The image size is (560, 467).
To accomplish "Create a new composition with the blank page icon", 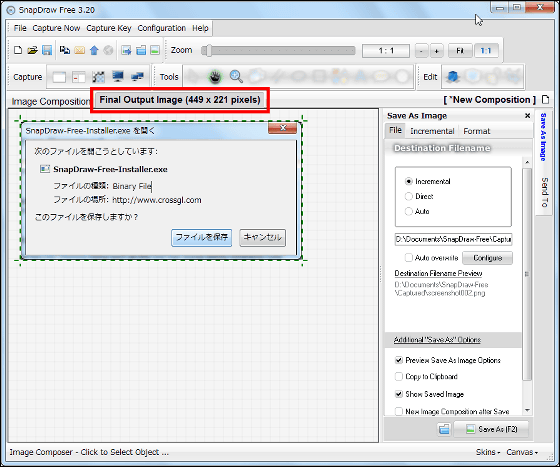I will [x=18, y=50].
